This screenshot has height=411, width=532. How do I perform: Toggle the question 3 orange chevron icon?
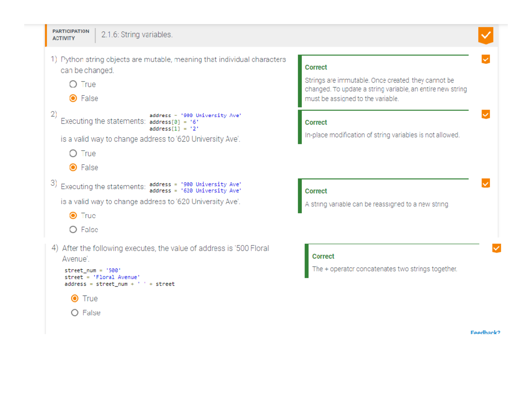485,183
